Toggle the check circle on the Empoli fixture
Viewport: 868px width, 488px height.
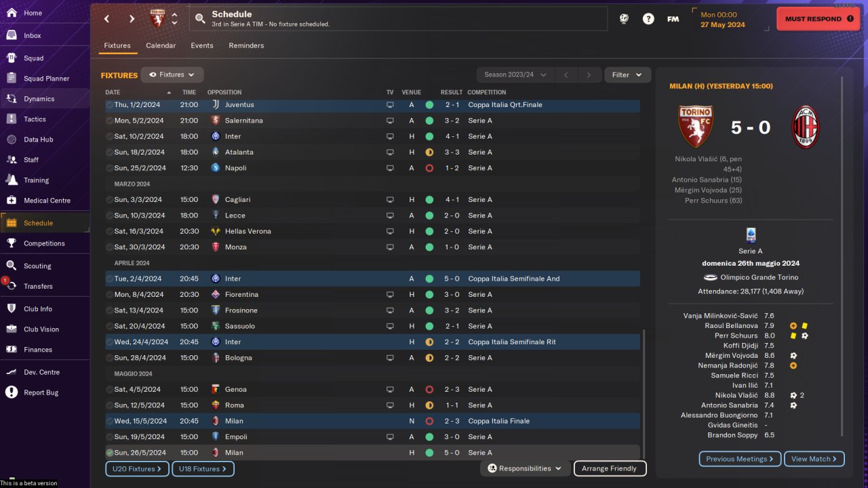coord(110,437)
